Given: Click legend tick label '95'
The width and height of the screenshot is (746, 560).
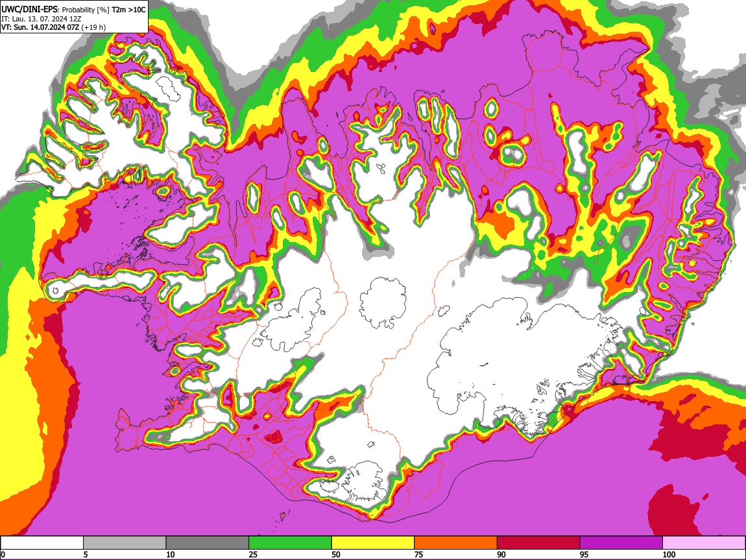Looking at the screenshot, I should [x=584, y=554].
